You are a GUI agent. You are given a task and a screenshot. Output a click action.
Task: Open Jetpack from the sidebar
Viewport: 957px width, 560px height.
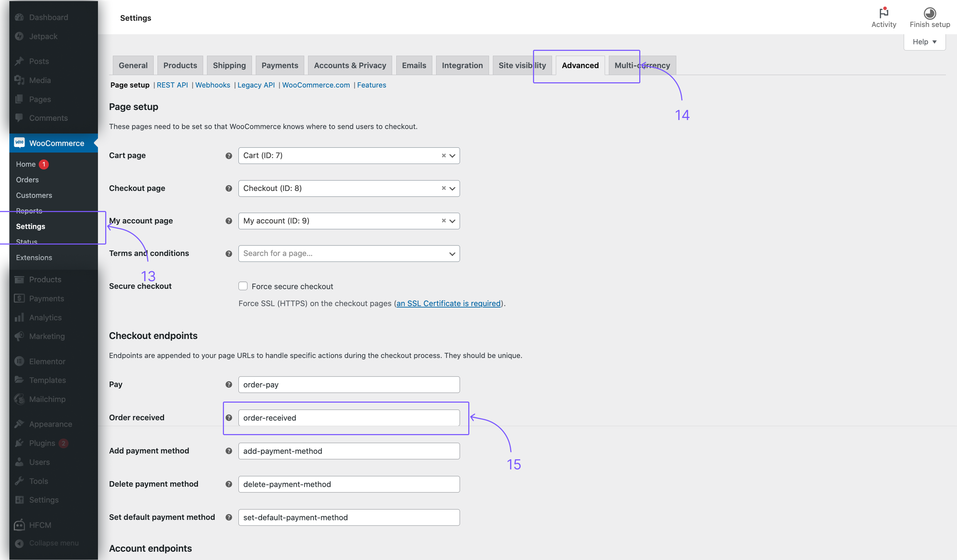tap(43, 36)
